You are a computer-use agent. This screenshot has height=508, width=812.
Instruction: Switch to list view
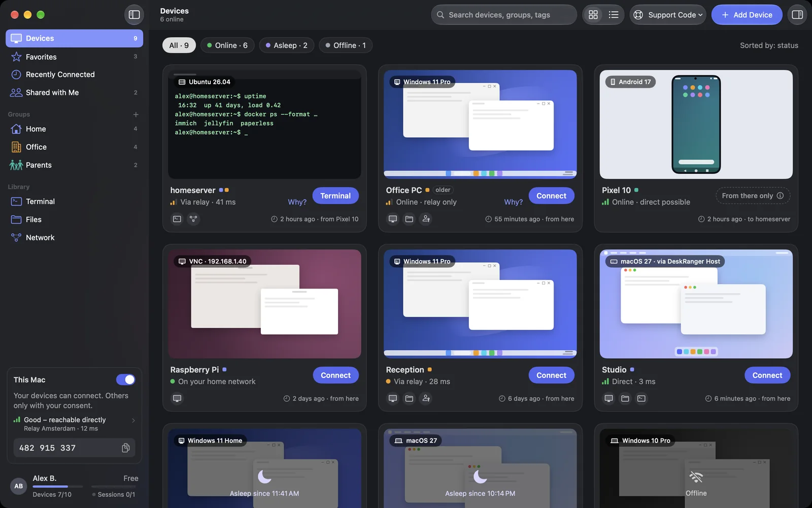(614, 15)
